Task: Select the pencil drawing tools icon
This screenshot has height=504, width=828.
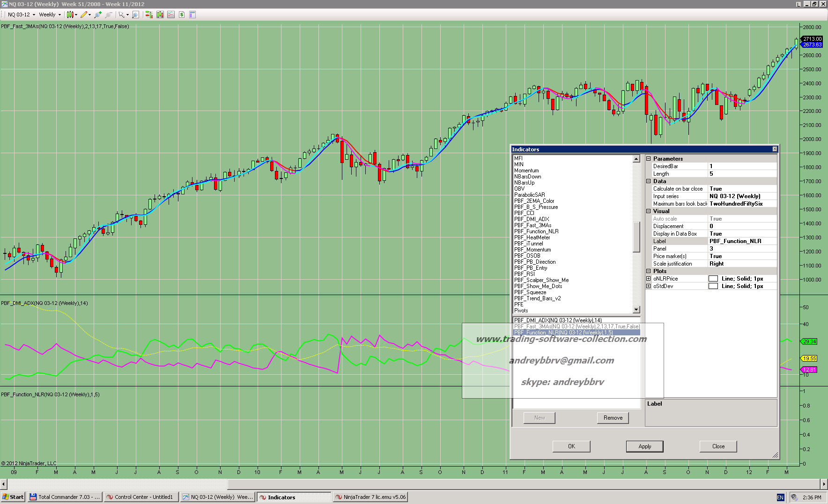Action: (x=84, y=15)
